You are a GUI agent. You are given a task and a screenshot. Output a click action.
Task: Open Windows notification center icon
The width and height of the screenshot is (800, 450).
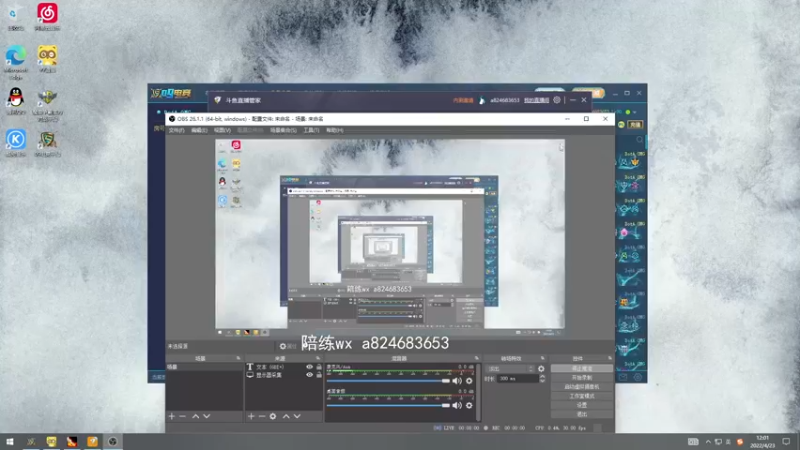786,441
